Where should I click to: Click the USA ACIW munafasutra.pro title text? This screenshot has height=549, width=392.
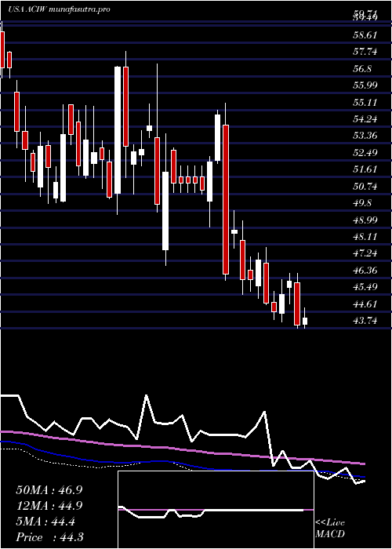[x=59, y=9]
